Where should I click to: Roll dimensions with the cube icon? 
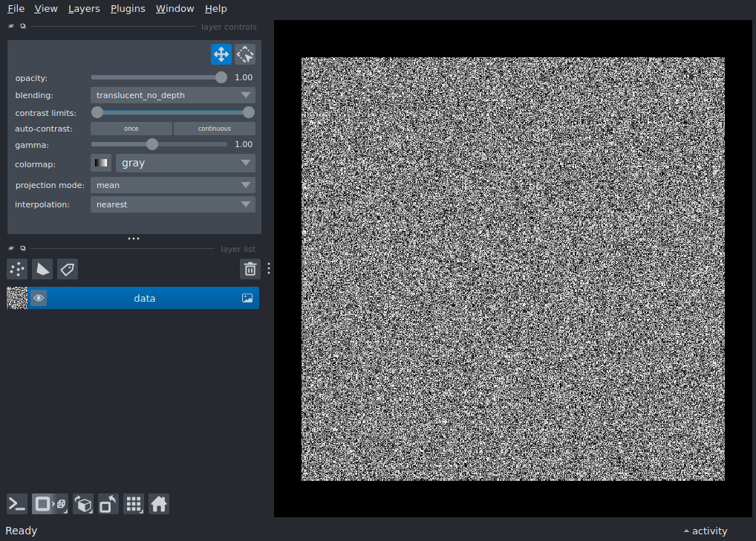[x=83, y=504]
